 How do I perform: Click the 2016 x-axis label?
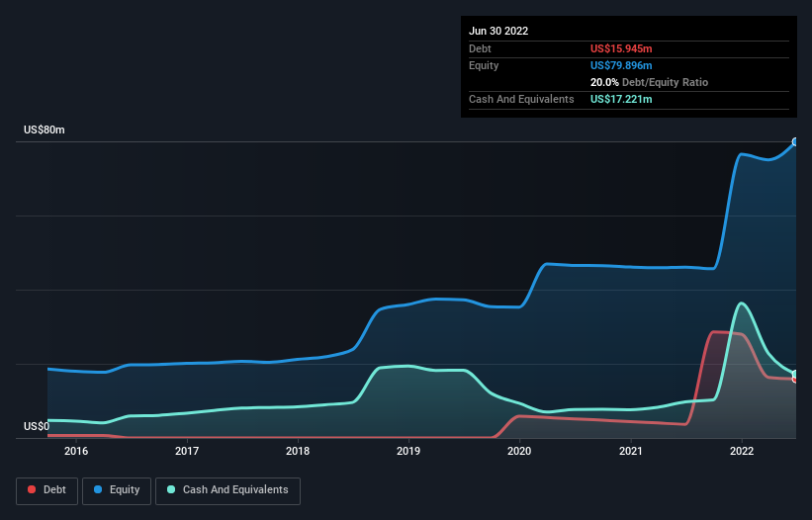pos(76,451)
